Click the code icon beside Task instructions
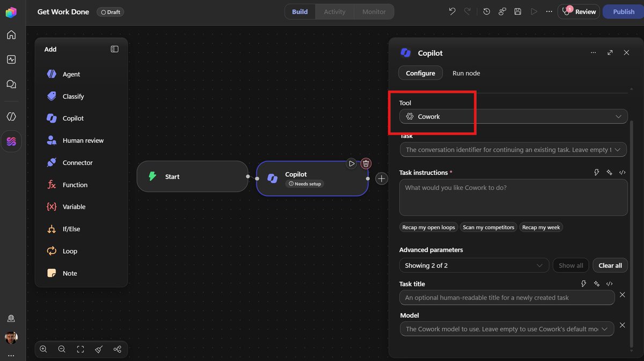Viewport: 644px width, 361px height. (x=623, y=172)
